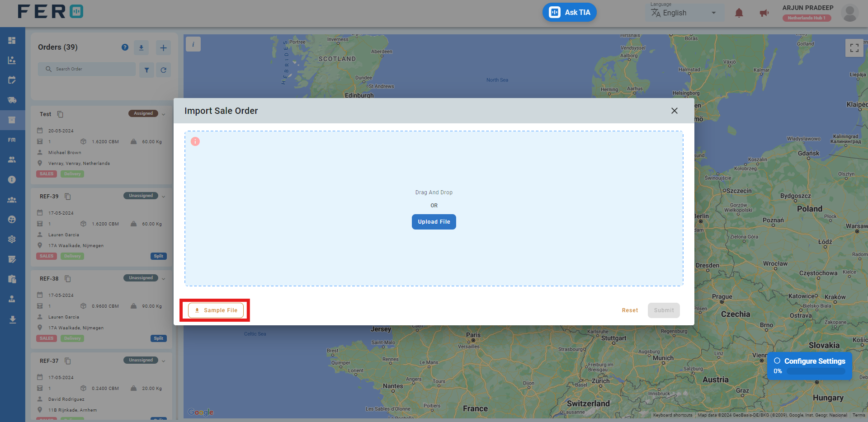The width and height of the screenshot is (868, 422).
Task: Open the person at desk sidebar icon
Action: (12, 299)
